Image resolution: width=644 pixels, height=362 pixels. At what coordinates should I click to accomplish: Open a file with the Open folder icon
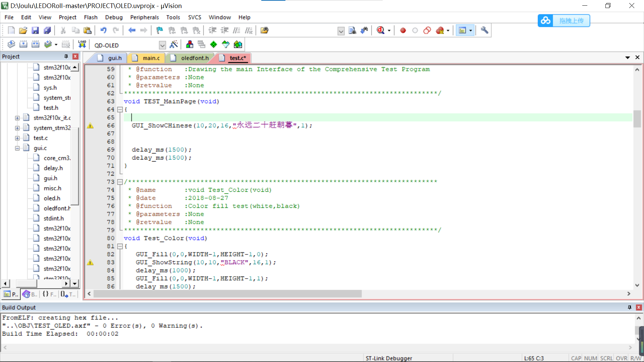click(23, 31)
